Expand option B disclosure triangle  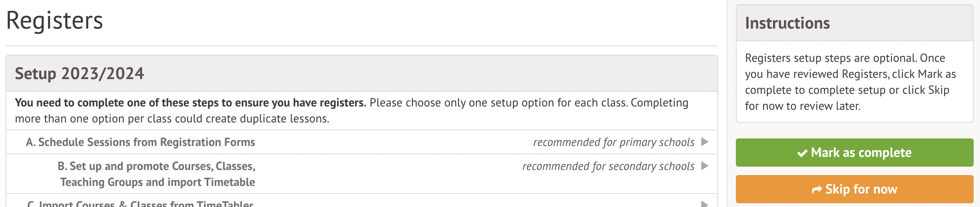705,166
